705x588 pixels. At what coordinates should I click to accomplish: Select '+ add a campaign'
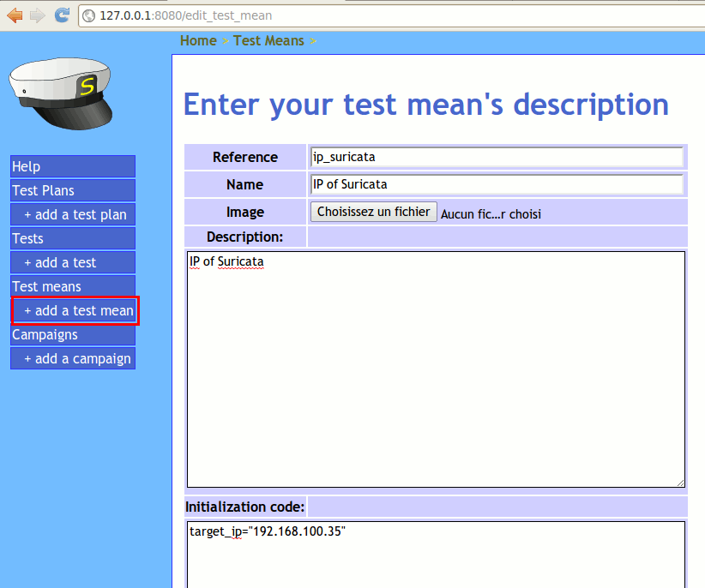tap(74, 358)
